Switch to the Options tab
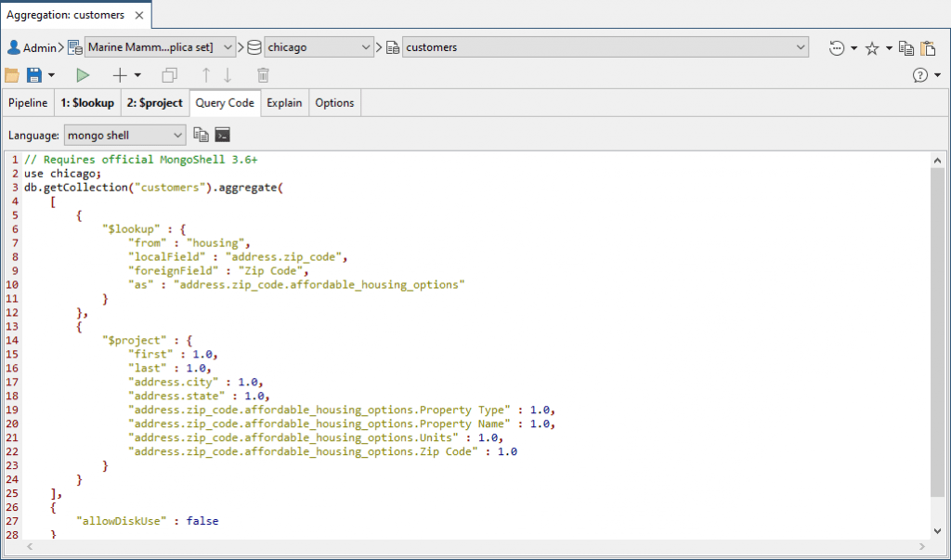Image resolution: width=951 pixels, height=560 pixels. (334, 102)
